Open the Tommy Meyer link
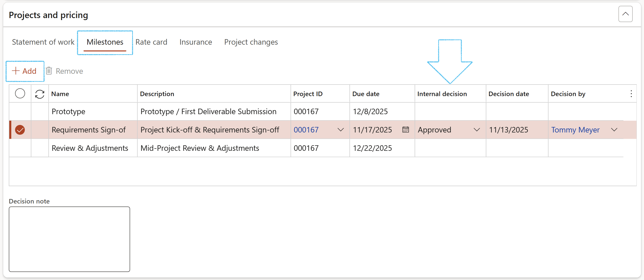The height and width of the screenshot is (280, 644). [575, 130]
